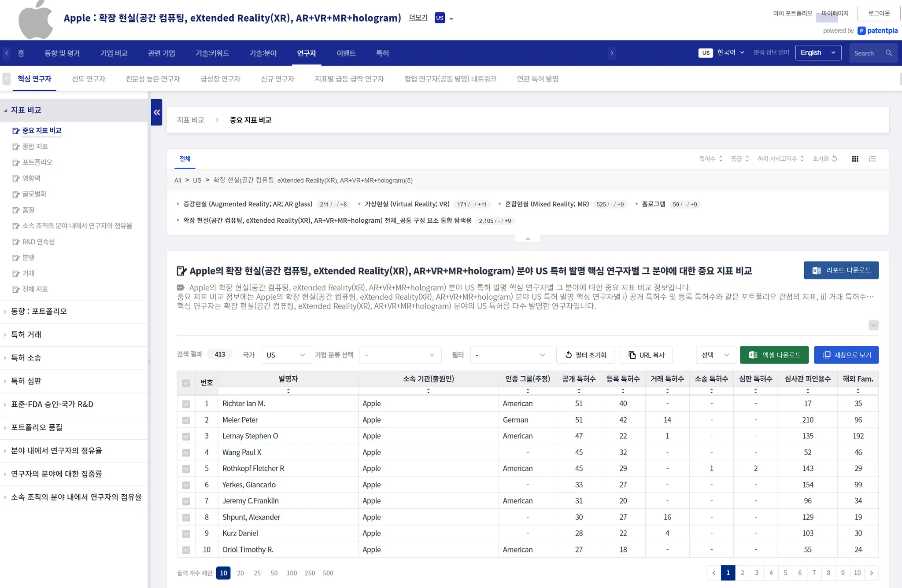Go to next results page arrow

click(x=871, y=573)
